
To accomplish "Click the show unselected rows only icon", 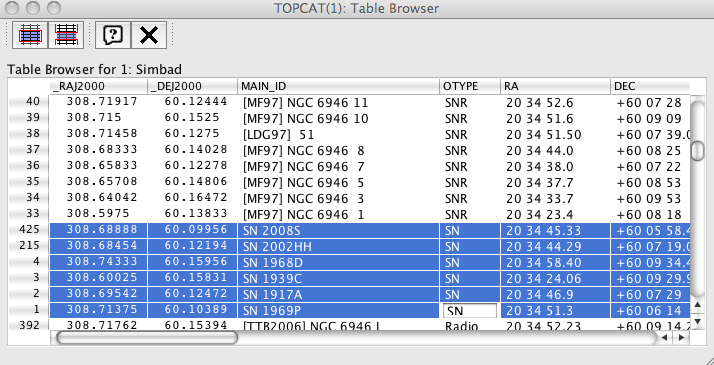I will [66, 35].
